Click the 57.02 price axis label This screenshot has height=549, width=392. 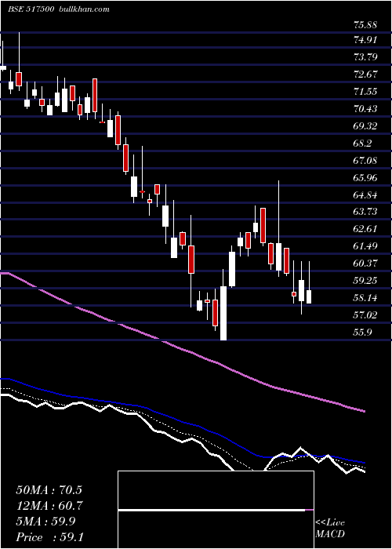pos(365,314)
